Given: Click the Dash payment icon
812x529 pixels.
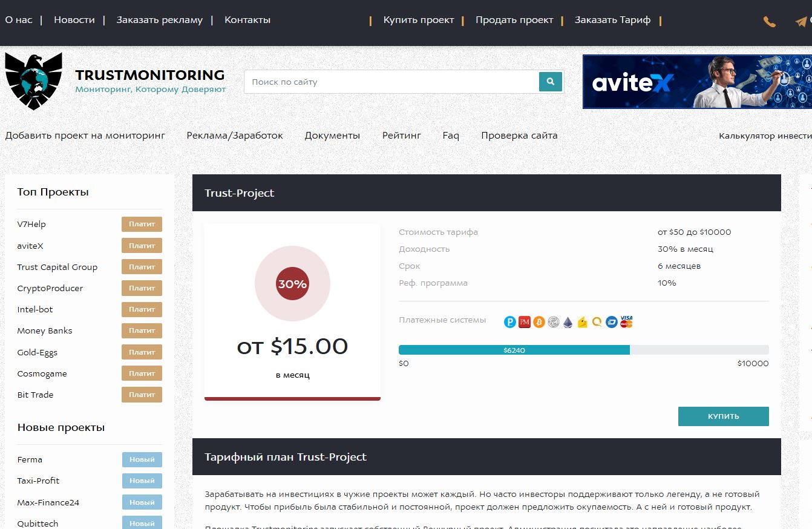Looking at the screenshot, I should coord(612,322).
